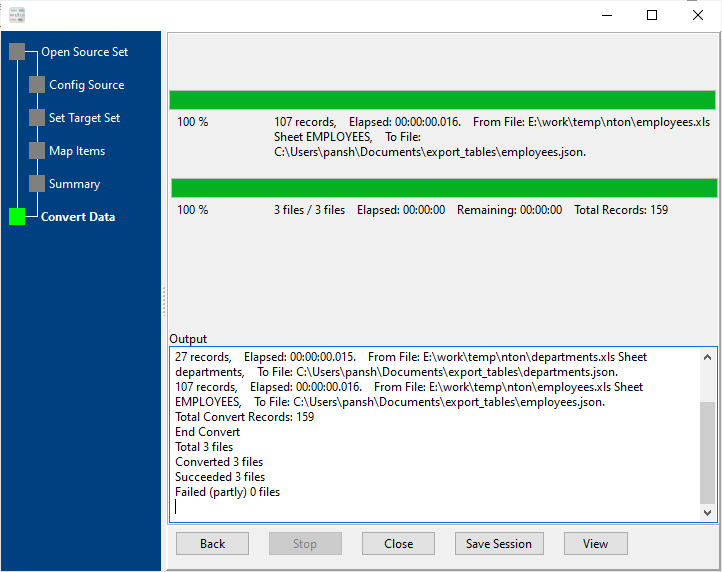Select the Open Source Set step label
The height and width of the screenshot is (572, 722).
84,52
